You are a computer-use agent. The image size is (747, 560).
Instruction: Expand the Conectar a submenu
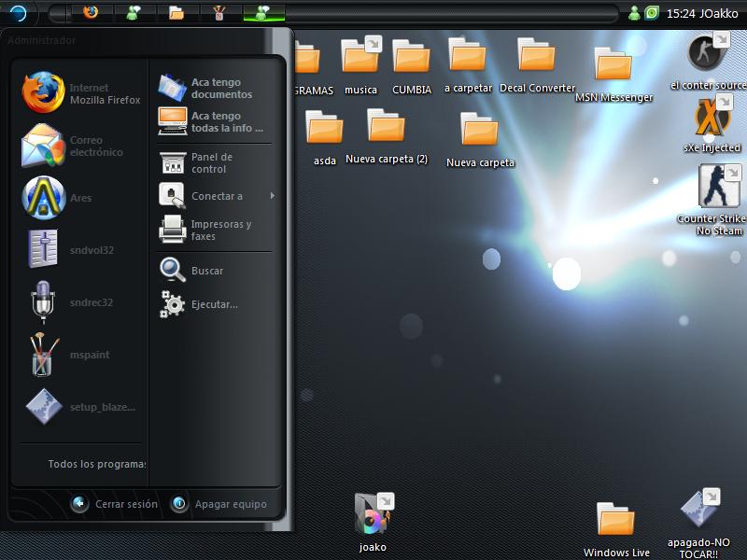(218, 196)
